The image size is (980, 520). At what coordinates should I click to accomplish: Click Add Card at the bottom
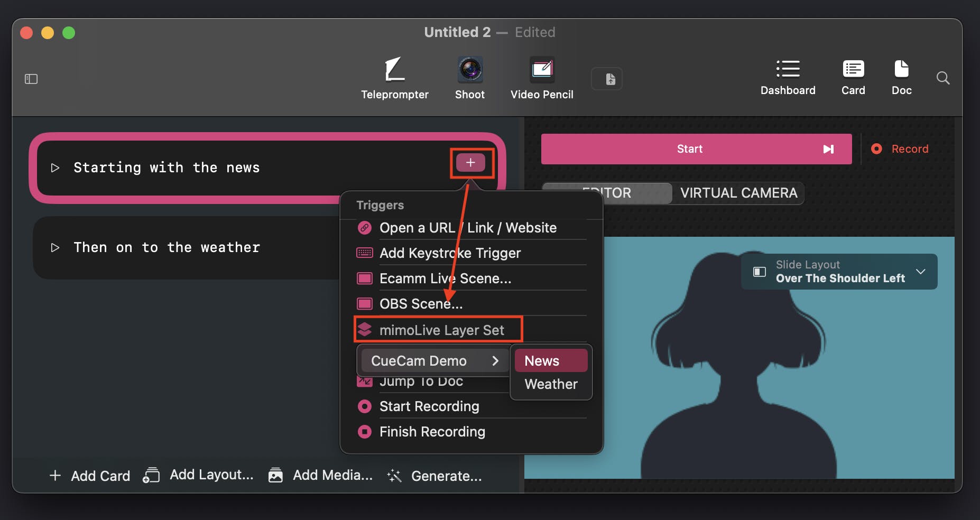click(x=90, y=476)
